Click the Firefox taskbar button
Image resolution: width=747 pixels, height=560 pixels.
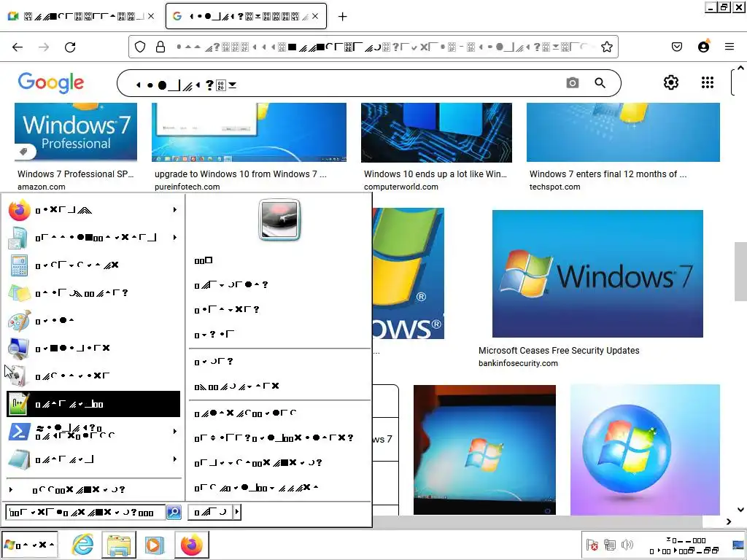click(x=192, y=544)
